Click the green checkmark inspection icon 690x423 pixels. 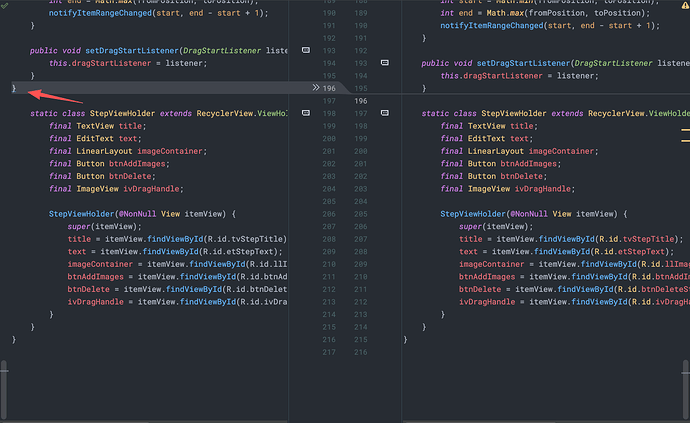pyautogui.click(x=4, y=6)
